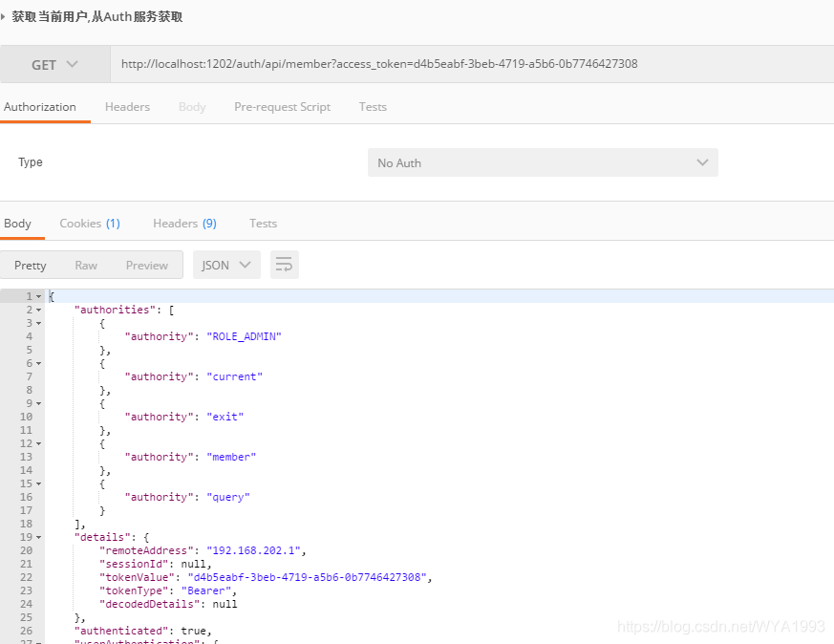Click the "192.168.202.1" remoteAddress value
Screen dimensions: 834x644
[253, 550]
